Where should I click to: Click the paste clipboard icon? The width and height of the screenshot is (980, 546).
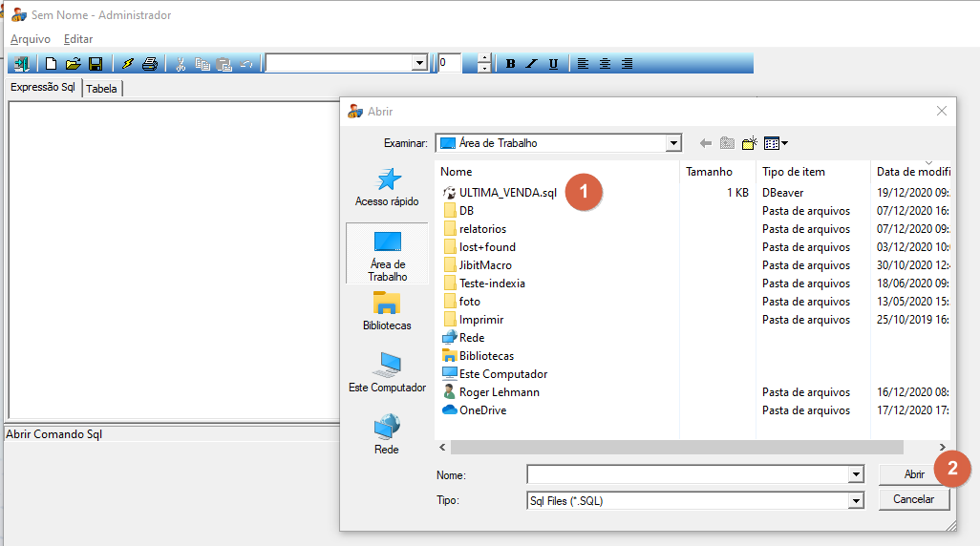pos(224,64)
